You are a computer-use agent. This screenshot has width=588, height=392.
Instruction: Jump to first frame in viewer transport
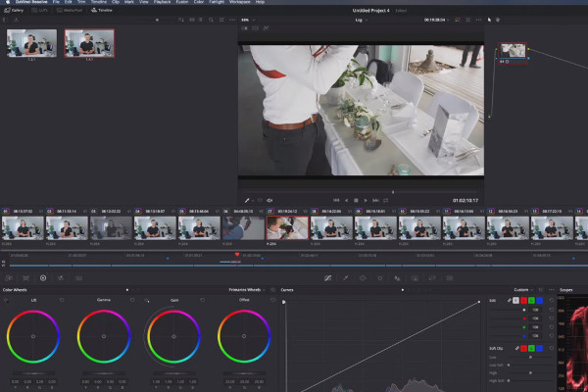coord(336,201)
